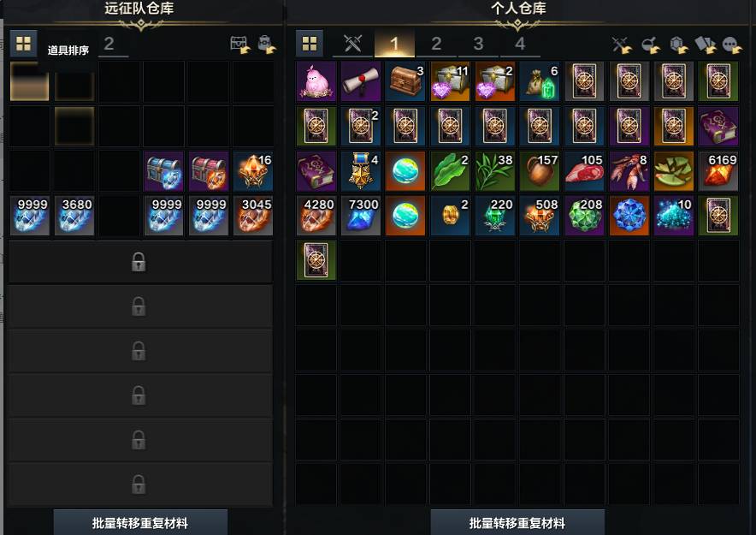Open expedition storage tab 2

[x=109, y=44]
